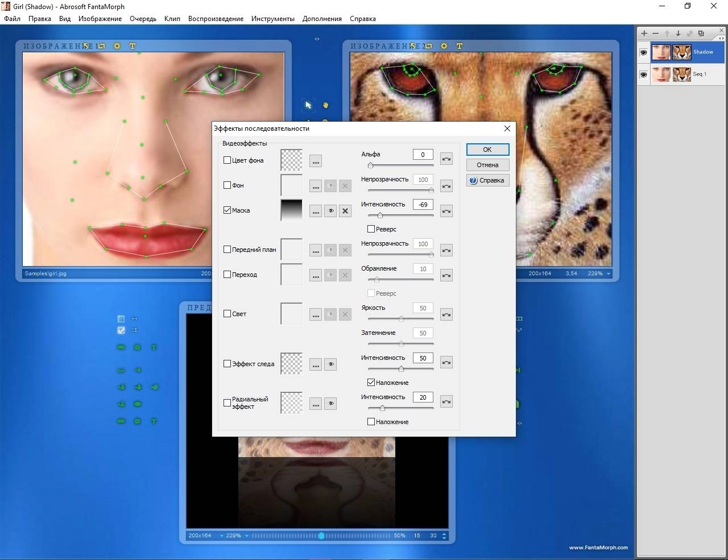Image resolution: width=728 pixels, height=560 pixels.
Task: Uncheck the Наложение checkbox under trail intensity
Action: 371,383
